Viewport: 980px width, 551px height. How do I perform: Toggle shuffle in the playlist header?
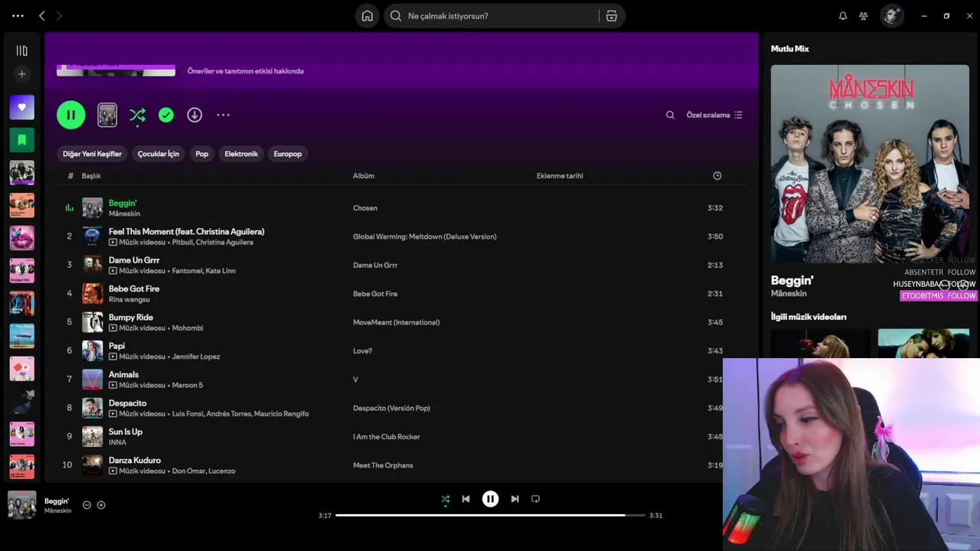tap(137, 115)
